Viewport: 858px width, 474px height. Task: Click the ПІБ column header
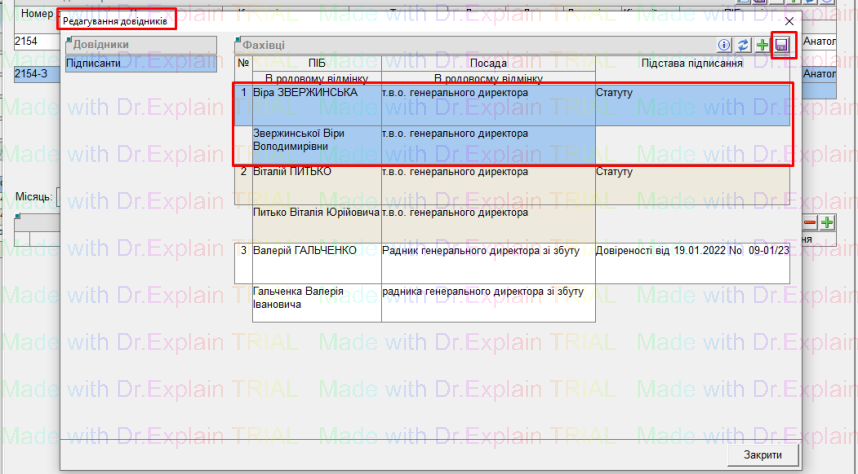point(316,63)
